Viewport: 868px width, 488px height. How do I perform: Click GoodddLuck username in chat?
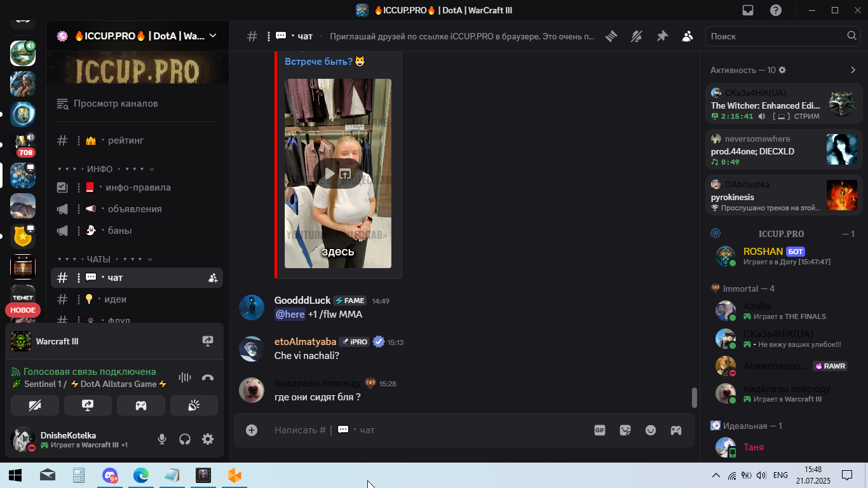click(x=302, y=301)
